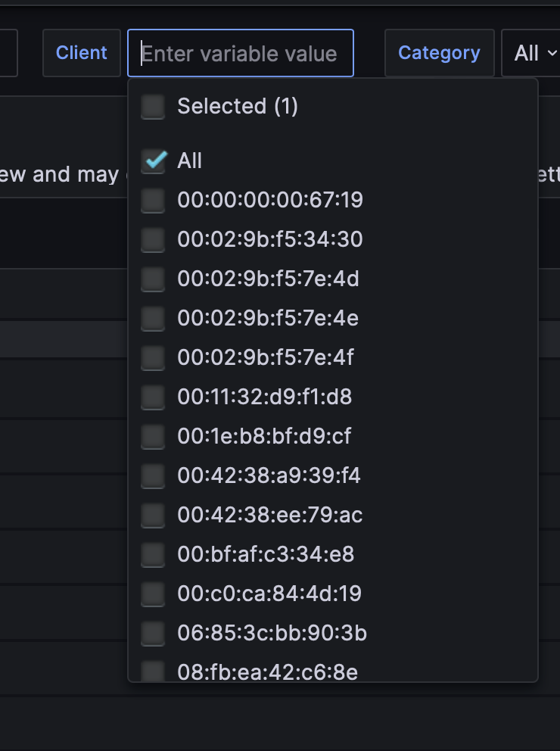Check MAC 00:02:9b:f5:7e:4f
This screenshot has width=560, height=751.
point(153,357)
